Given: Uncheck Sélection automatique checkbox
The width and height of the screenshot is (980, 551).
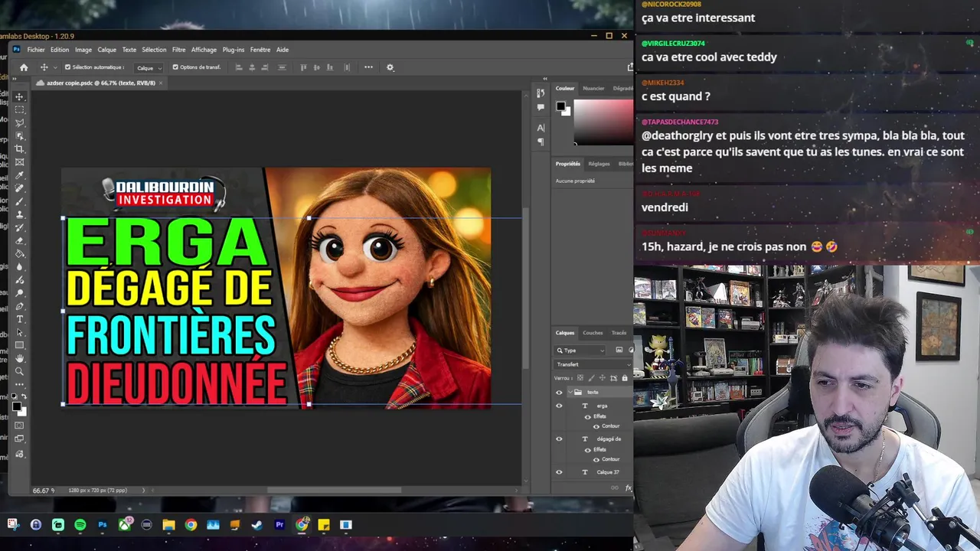Looking at the screenshot, I should [x=68, y=67].
